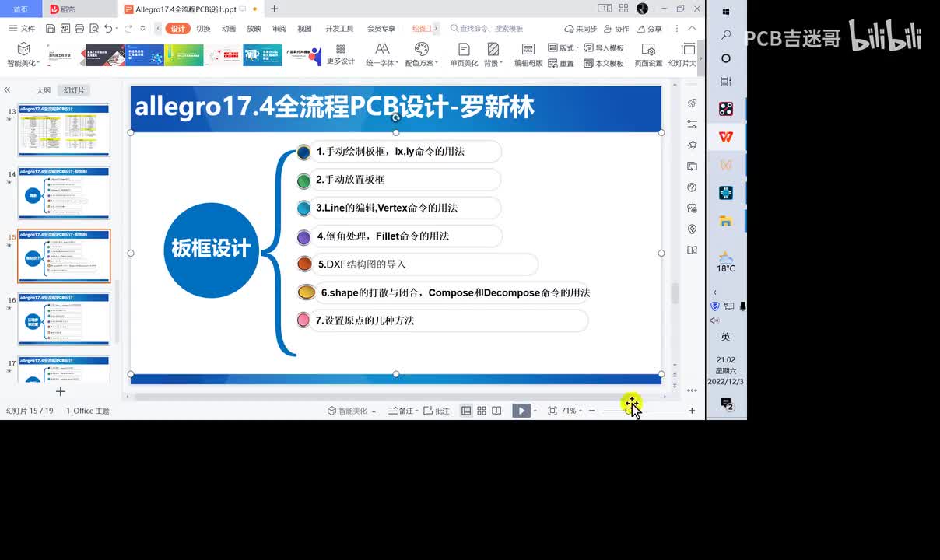The image size is (940, 560).
Task: Select slide 16 thumbnail
Action: coord(64,319)
